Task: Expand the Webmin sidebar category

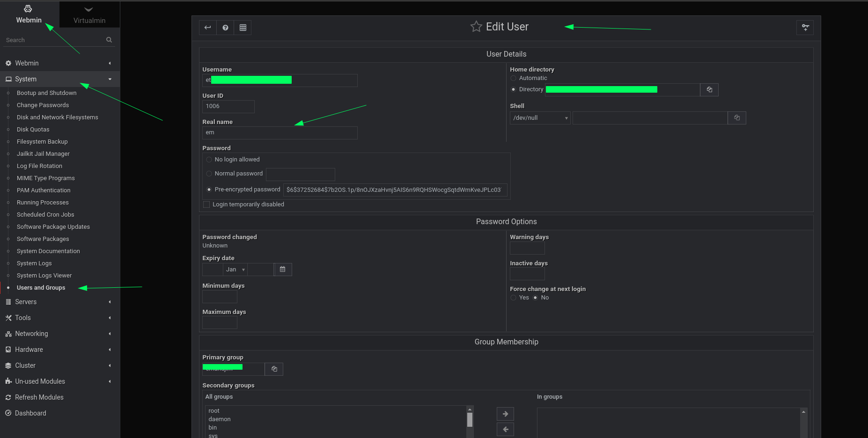Action: pos(60,63)
